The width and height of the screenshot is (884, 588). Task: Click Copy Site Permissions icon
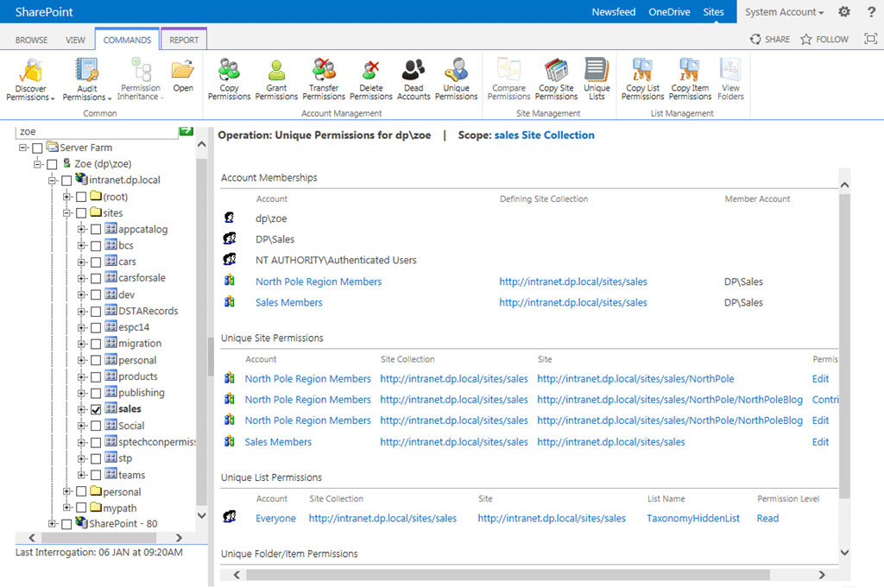point(557,70)
